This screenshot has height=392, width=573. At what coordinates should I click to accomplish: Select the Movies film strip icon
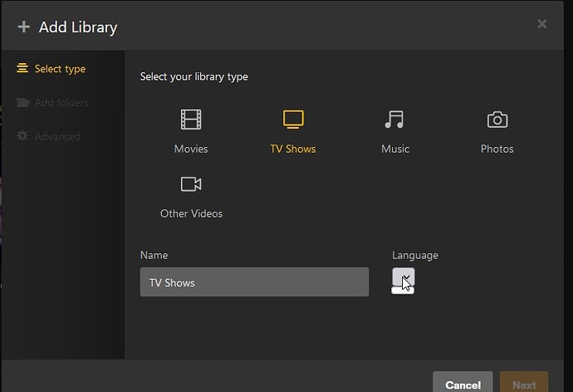coord(191,119)
